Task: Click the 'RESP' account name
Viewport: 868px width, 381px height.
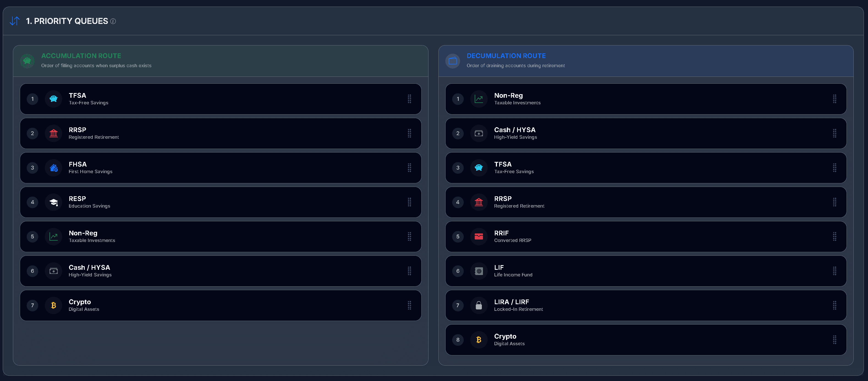Action: pos(77,198)
